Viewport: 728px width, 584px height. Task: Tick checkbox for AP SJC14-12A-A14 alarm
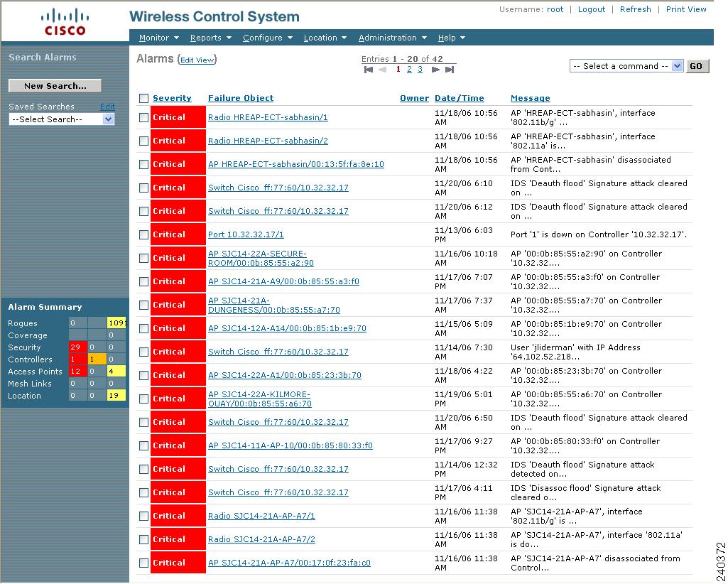click(144, 328)
